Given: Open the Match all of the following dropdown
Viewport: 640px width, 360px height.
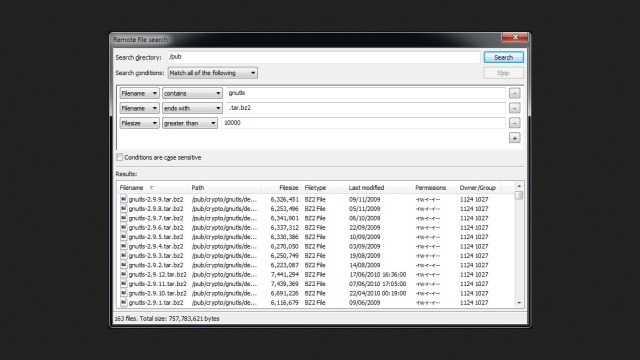Looking at the screenshot, I should point(213,73).
